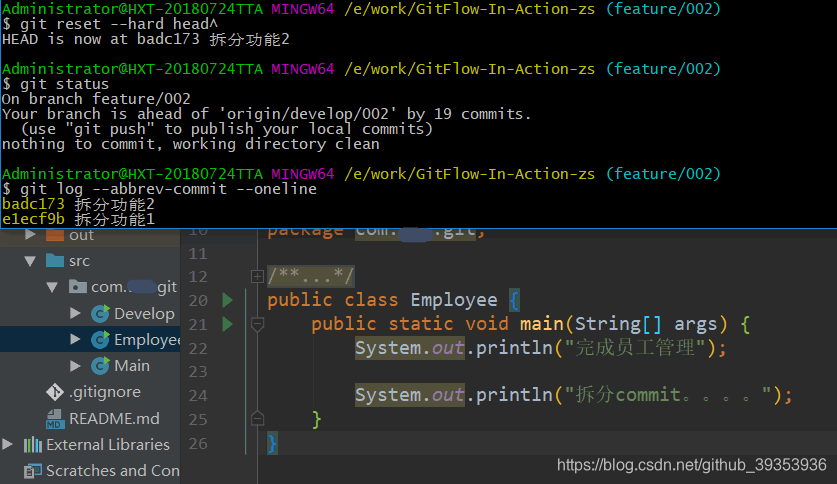Click the README.md markdown file icon
The width and height of the screenshot is (837, 484).
coord(54,419)
